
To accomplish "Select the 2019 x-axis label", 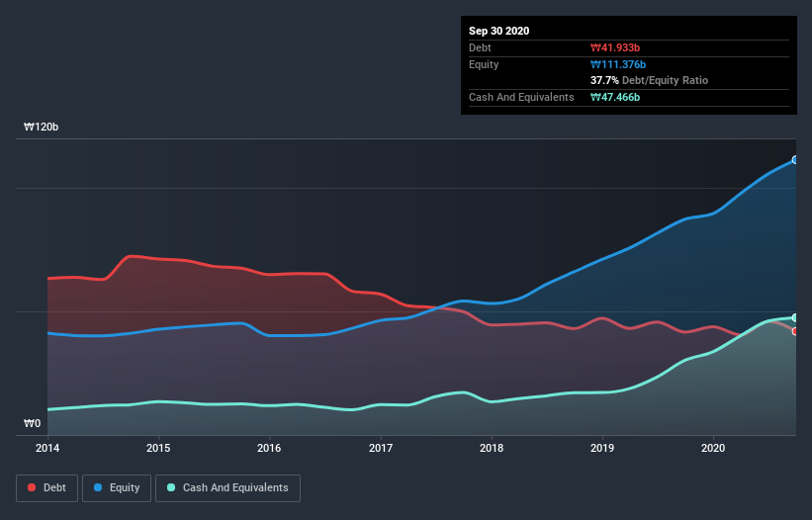I will [x=602, y=448].
